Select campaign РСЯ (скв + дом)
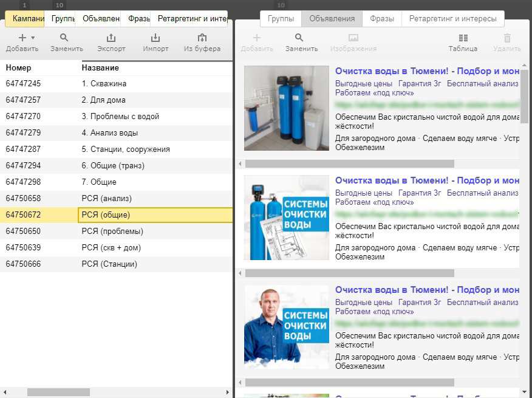This screenshot has height=398, width=532. [116, 247]
